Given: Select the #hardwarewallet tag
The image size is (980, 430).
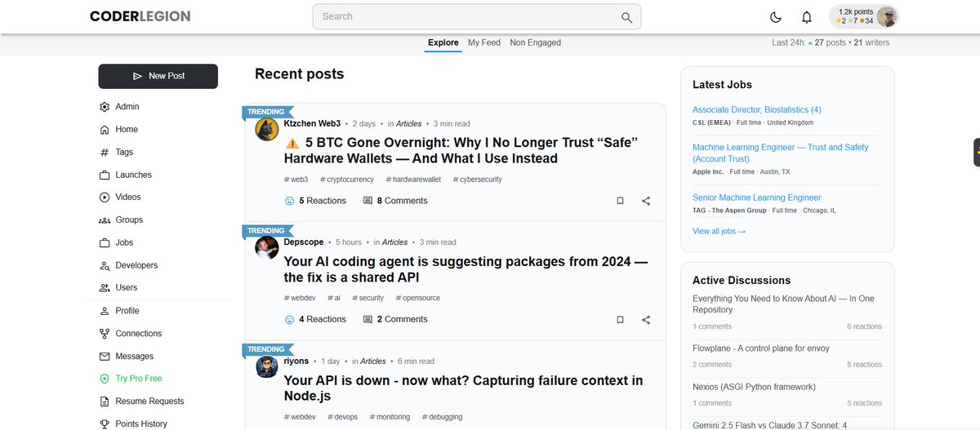Looking at the screenshot, I should click(413, 180).
